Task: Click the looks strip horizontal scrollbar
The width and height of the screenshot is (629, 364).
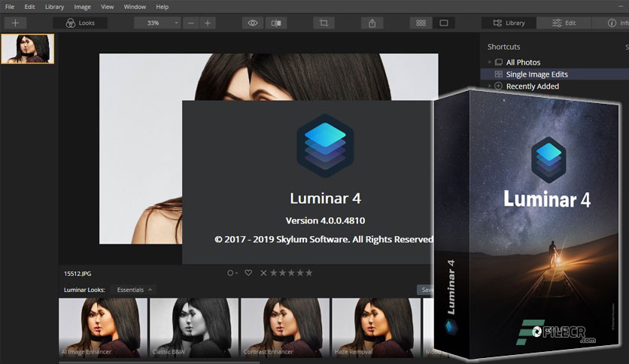Action: point(160,362)
